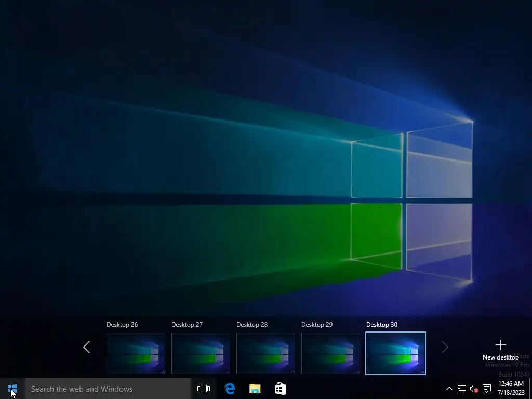The height and width of the screenshot is (399, 532).
Task: Switch to the Desktop 28 thumbnail
Action: [x=265, y=353]
